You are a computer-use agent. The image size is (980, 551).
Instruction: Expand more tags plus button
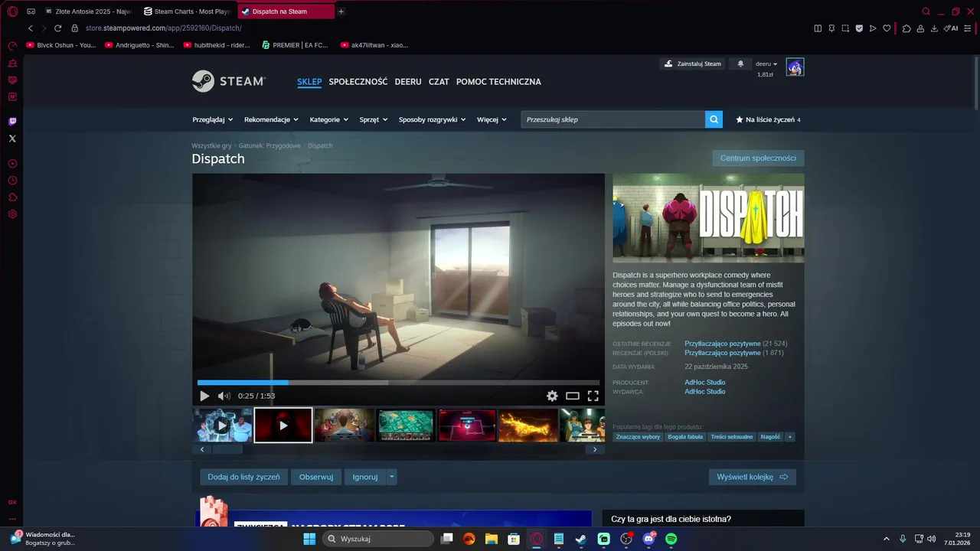click(x=790, y=437)
